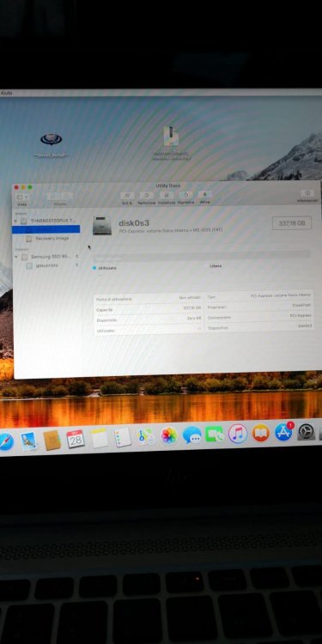Open the App Store from the Dock
The height and width of the screenshot is (644, 322).
coord(284,432)
